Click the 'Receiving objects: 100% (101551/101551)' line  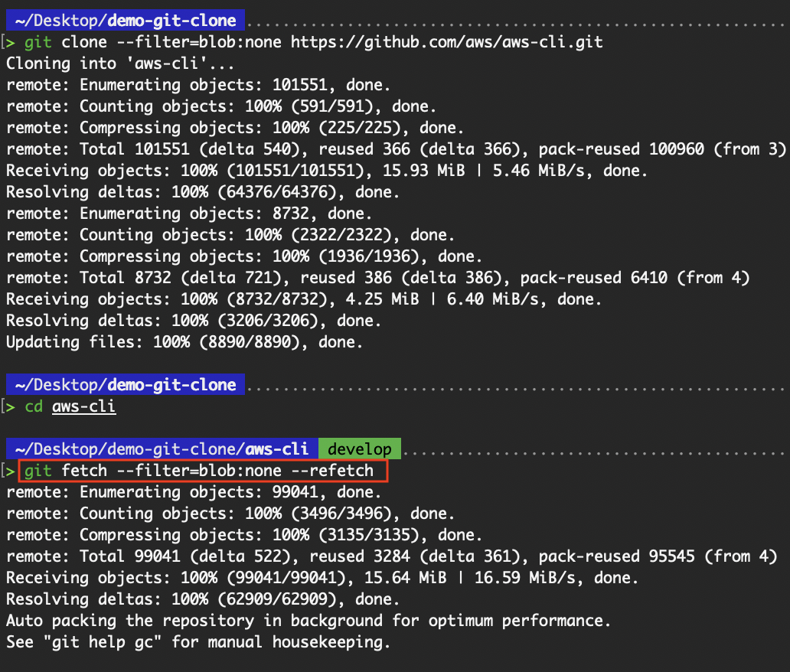pos(326,170)
